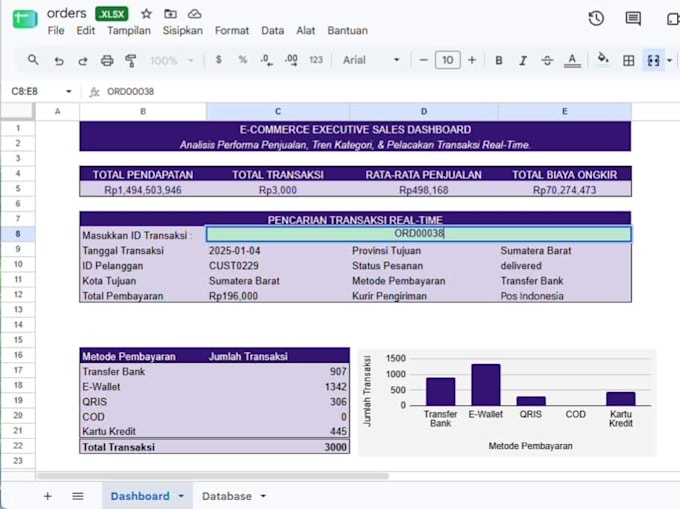Open the File menu

click(56, 30)
